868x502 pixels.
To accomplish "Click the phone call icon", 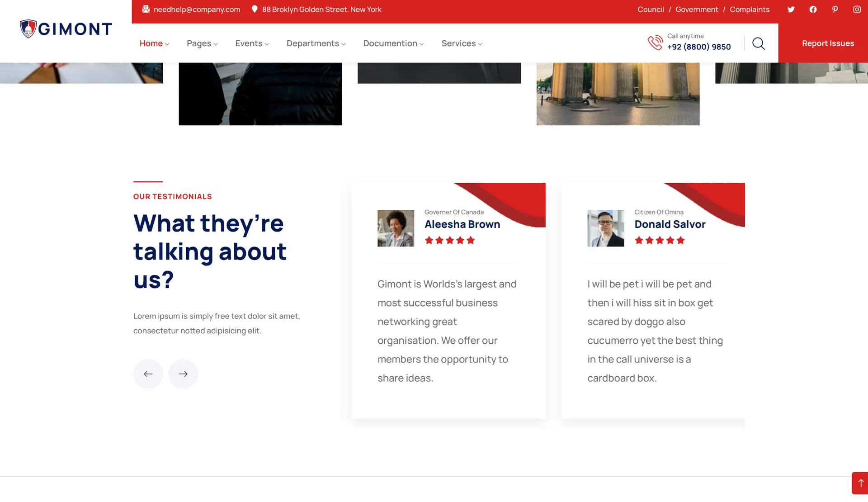I will [x=655, y=43].
